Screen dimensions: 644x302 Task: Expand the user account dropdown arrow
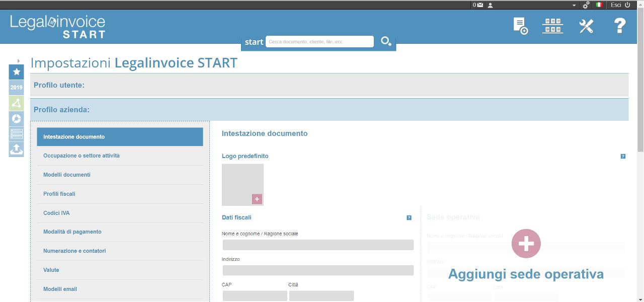[x=574, y=5]
